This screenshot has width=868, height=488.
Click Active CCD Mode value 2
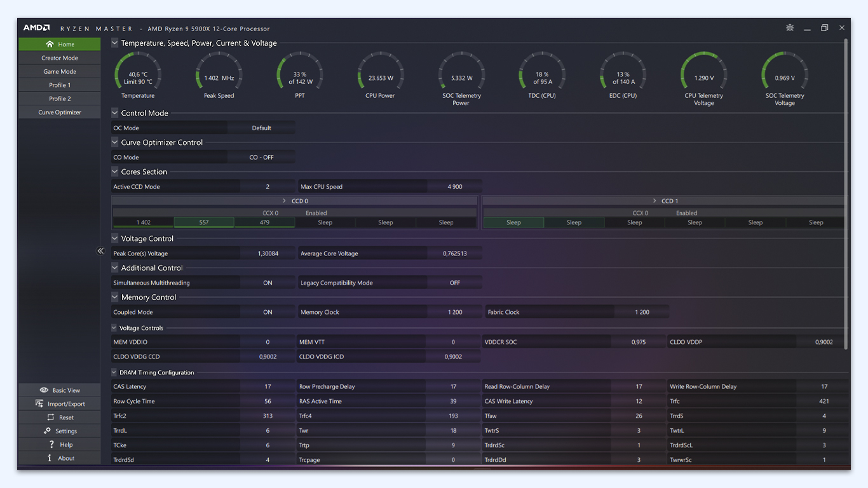(x=268, y=187)
